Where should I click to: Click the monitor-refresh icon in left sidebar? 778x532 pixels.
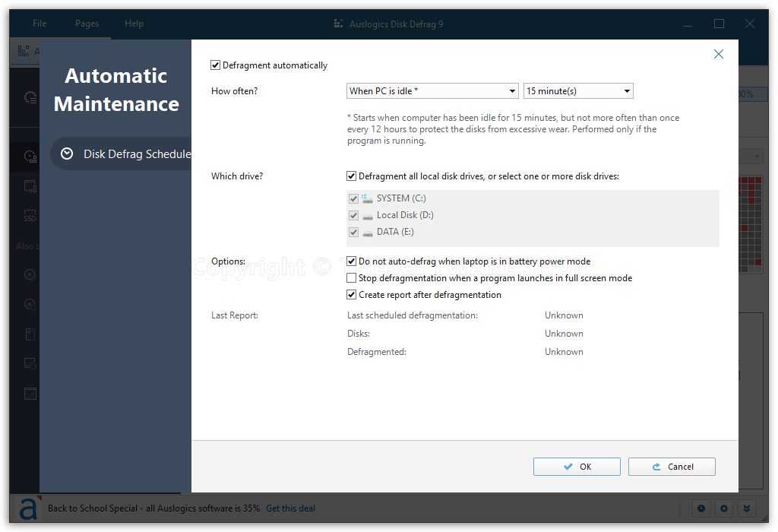[x=30, y=364]
